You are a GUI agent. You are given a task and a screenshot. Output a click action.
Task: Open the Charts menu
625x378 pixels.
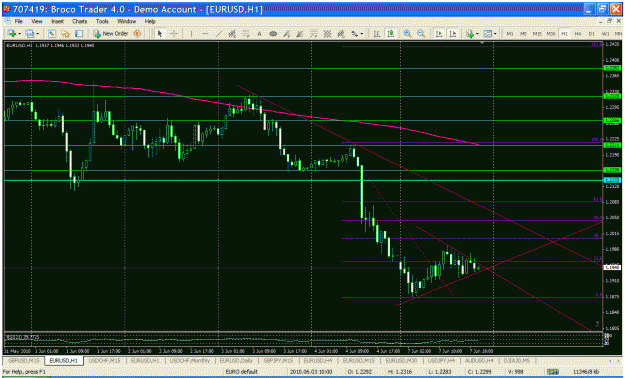coord(79,21)
